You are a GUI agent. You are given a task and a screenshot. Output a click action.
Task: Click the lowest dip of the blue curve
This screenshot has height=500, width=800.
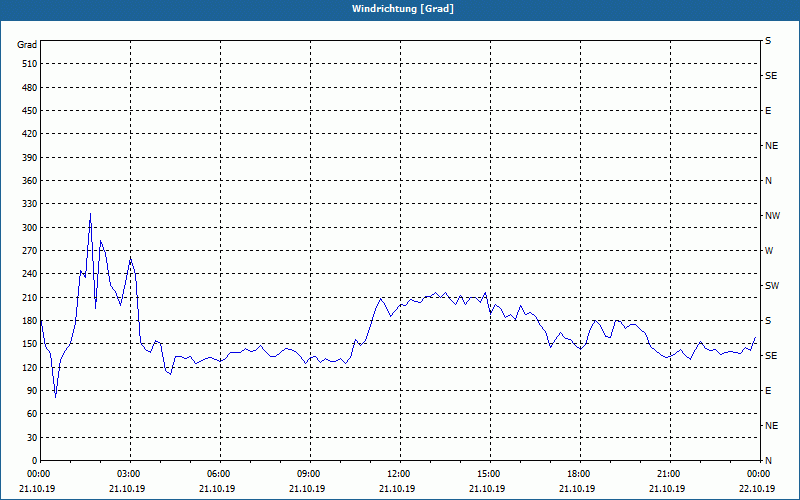(56, 396)
